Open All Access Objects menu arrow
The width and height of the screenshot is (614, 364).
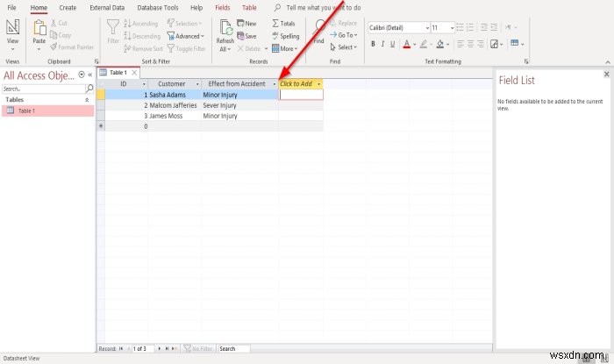[x=82, y=75]
